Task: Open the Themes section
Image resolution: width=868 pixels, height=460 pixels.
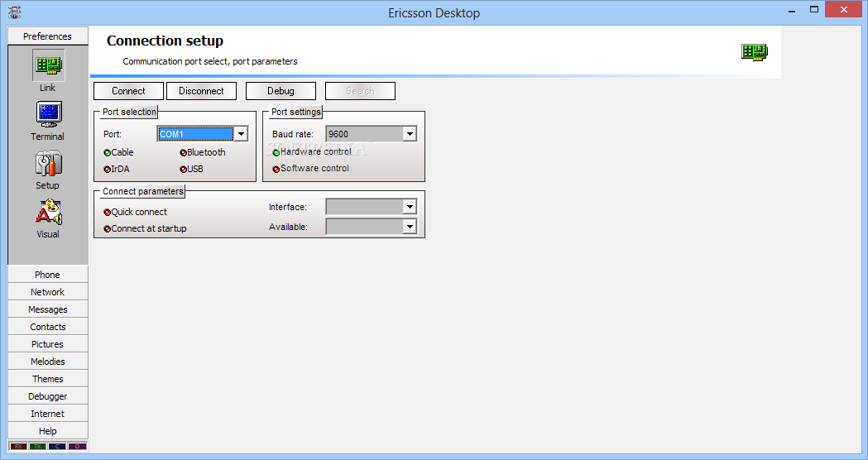Action: click(48, 379)
